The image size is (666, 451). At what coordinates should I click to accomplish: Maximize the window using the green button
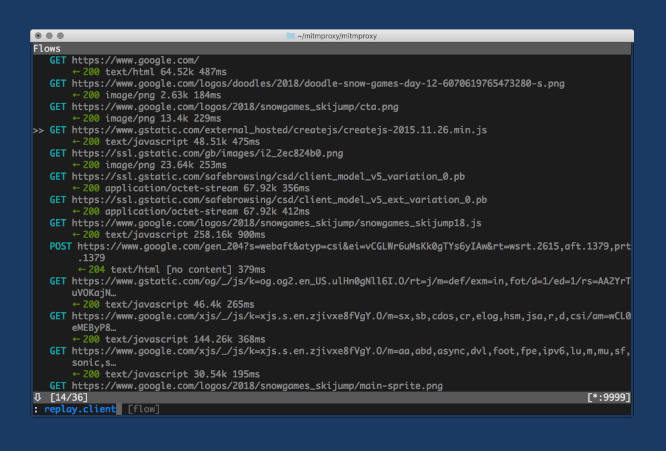point(60,35)
